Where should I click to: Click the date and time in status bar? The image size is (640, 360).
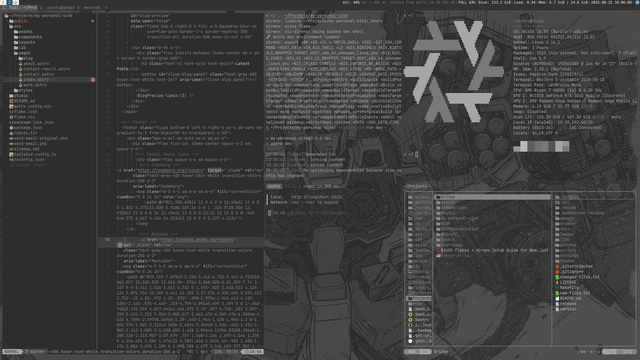(x=611, y=2)
